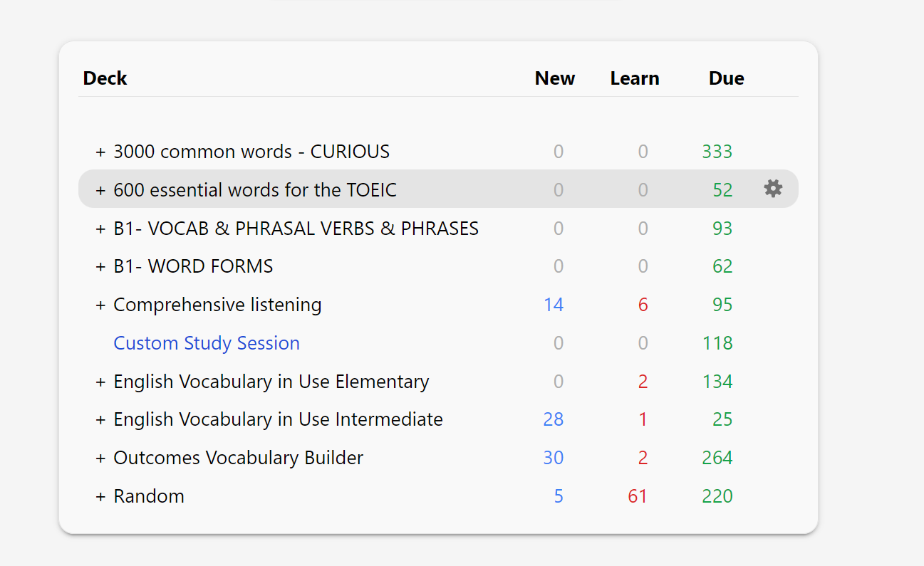The image size is (924, 566).
Task: Expand the Comprehensive listening deck
Action: click(100, 305)
